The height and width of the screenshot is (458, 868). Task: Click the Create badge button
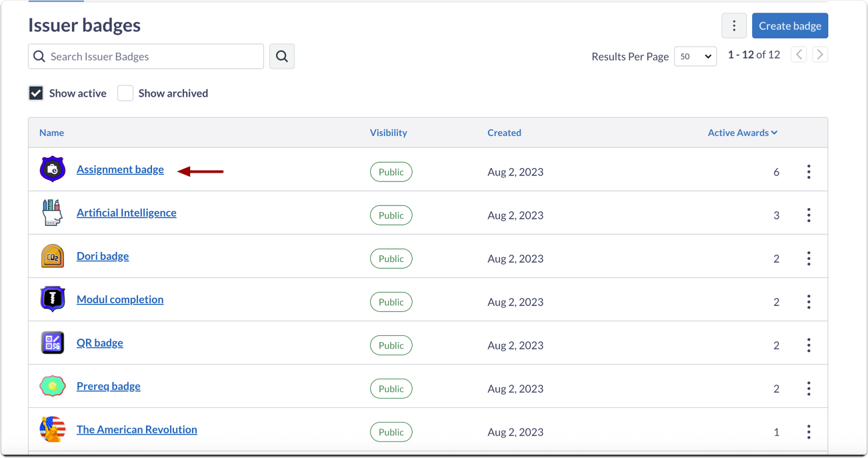(789, 26)
